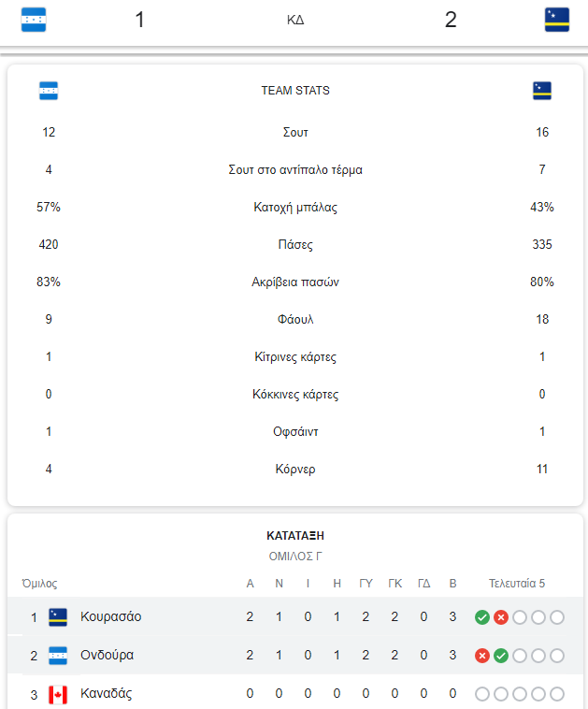
Task: Open Honduras flag icon in Team Stats
Action: [x=49, y=91]
